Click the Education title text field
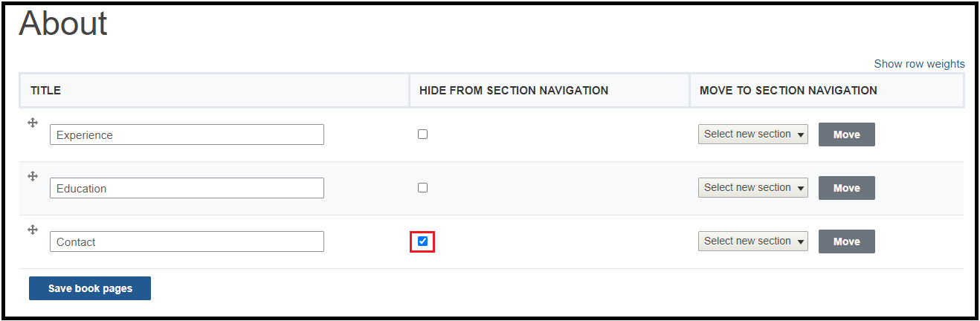Image resolution: width=980 pixels, height=321 pixels. coord(187,188)
